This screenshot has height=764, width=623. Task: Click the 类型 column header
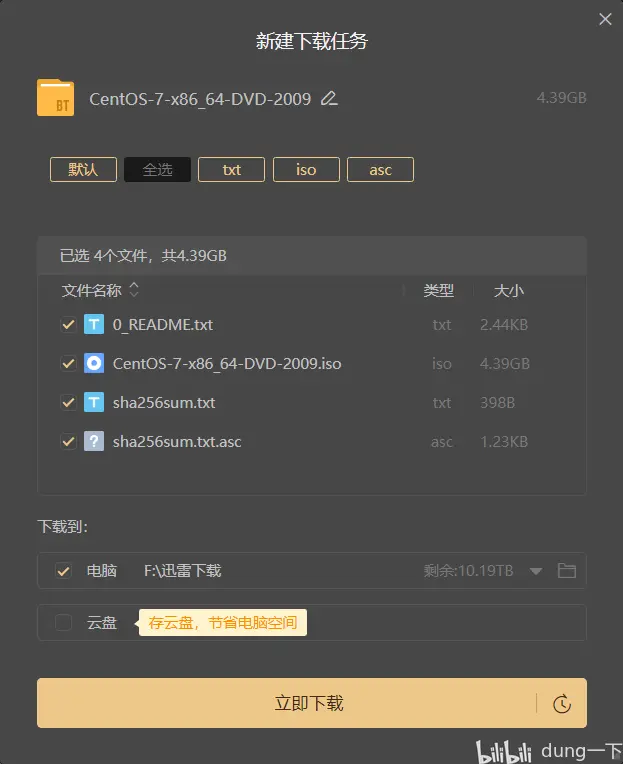point(438,291)
